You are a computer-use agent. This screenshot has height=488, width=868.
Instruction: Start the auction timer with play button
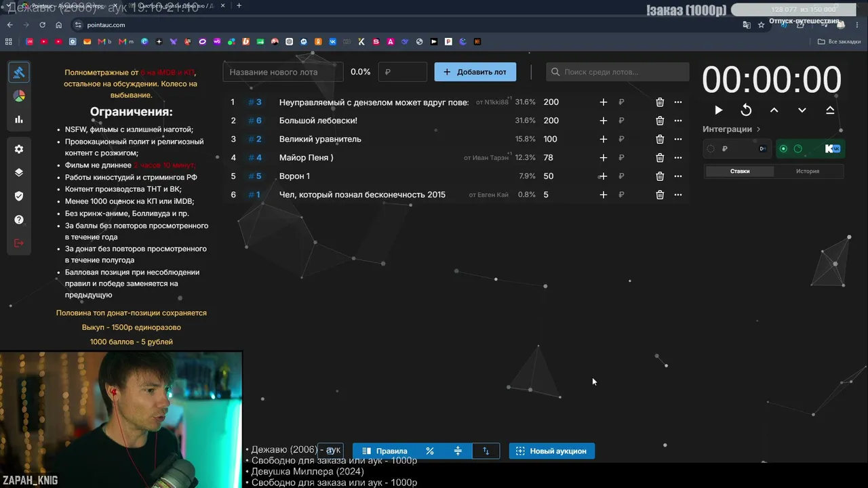[x=719, y=110]
